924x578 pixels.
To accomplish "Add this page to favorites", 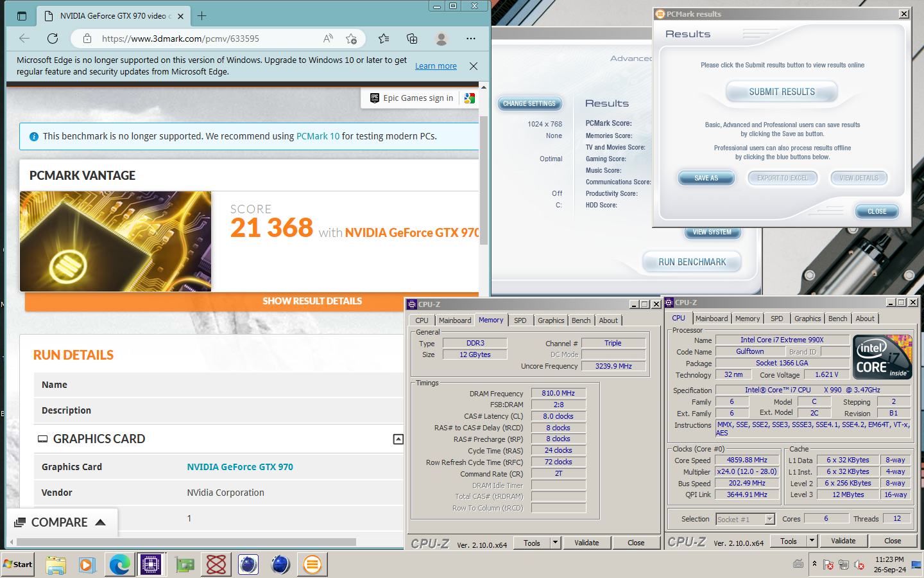I will (x=351, y=39).
